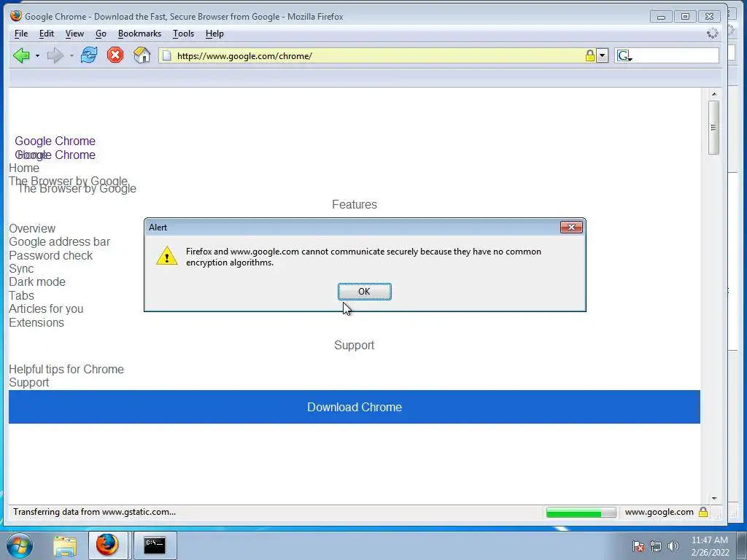This screenshot has height=560, width=747.
Task: Switch to the Firefox taskbar button
Action: (108, 545)
